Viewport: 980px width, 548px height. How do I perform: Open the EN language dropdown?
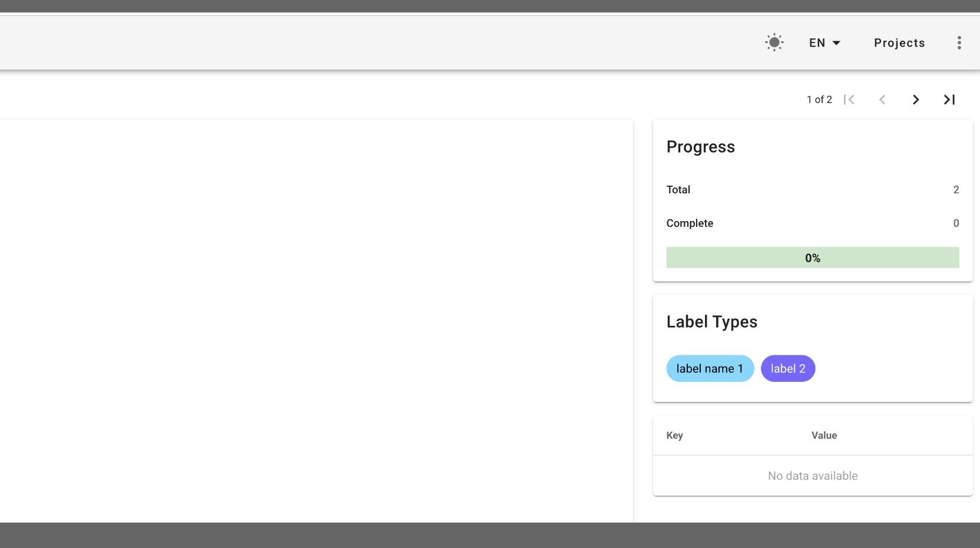824,42
